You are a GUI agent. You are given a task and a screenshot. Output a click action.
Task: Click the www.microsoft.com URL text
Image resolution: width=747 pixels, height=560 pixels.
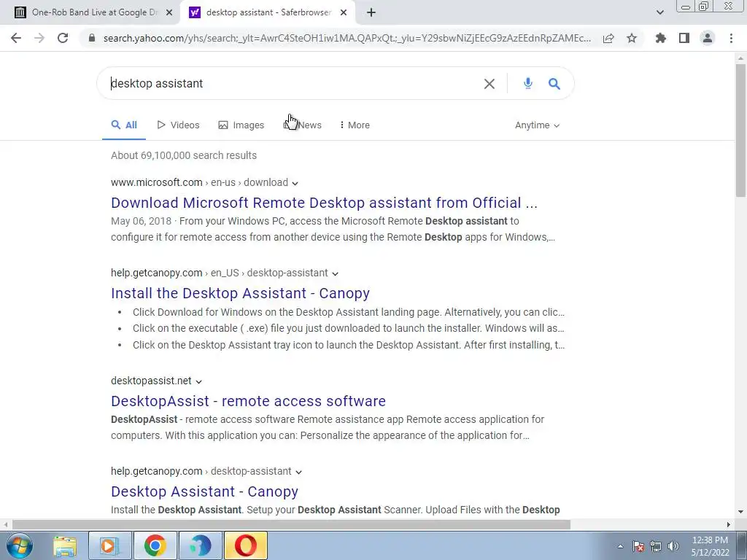tap(157, 182)
